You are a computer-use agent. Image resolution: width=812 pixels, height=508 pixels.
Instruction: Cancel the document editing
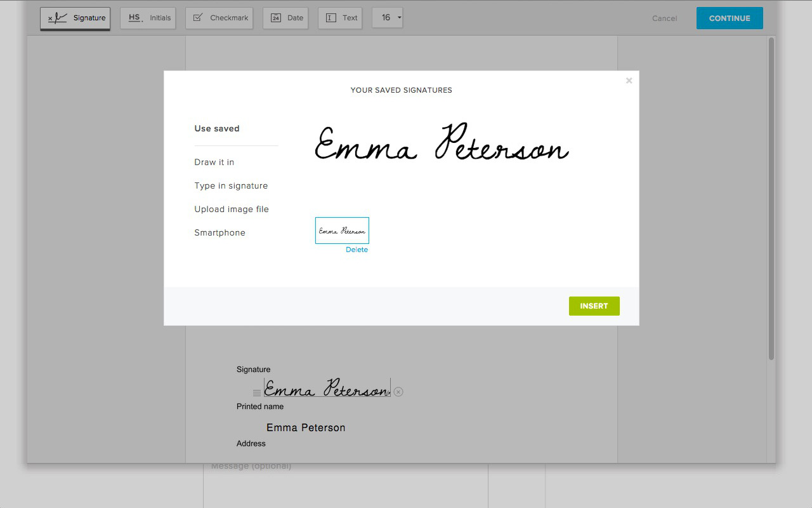coord(664,18)
